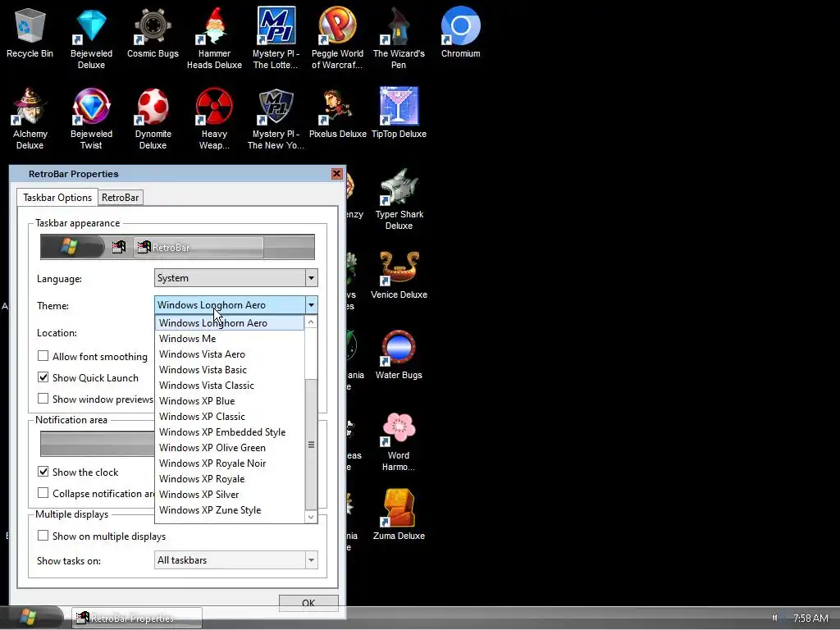The height and width of the screenshot is (630, 840).
Task: Switch to the RetroBar tab
Action: coord(120,198)
